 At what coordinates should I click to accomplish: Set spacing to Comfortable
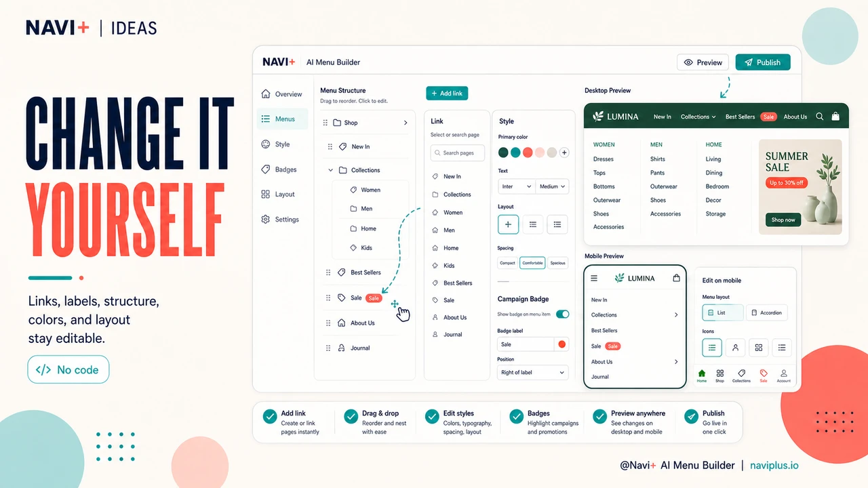(x=532, y=263)
